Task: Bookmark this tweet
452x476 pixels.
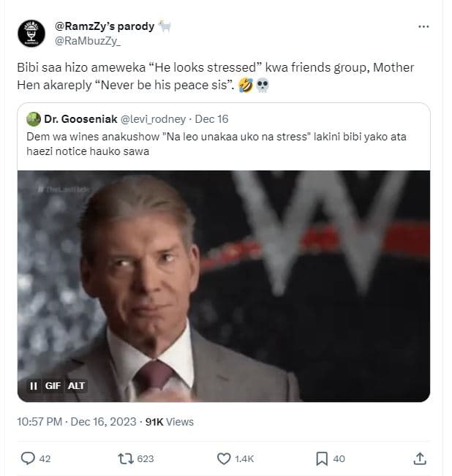Action: [x=321, y=458]
